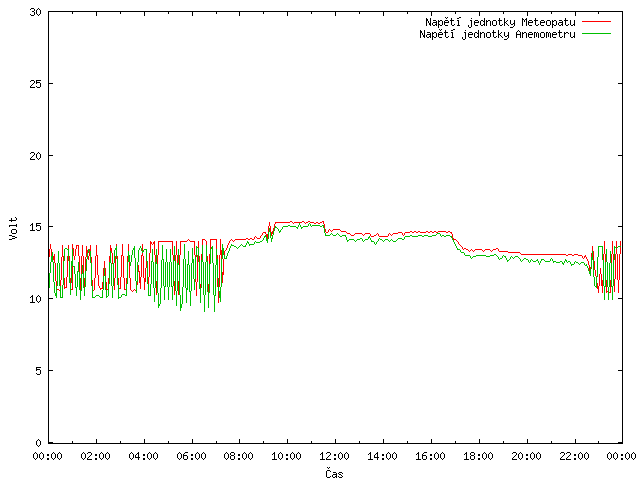Click the green legend line sample
Screen dimensions: 640x480
point(596,33)
